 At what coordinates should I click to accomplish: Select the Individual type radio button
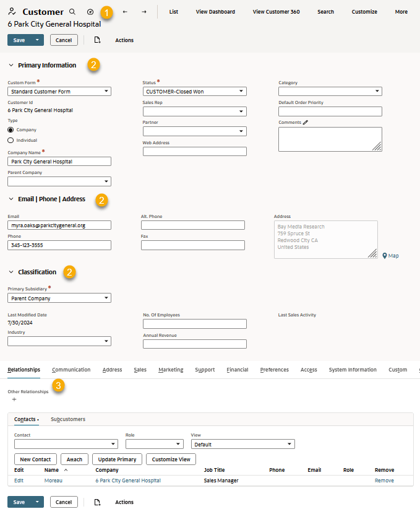(11, 140)
